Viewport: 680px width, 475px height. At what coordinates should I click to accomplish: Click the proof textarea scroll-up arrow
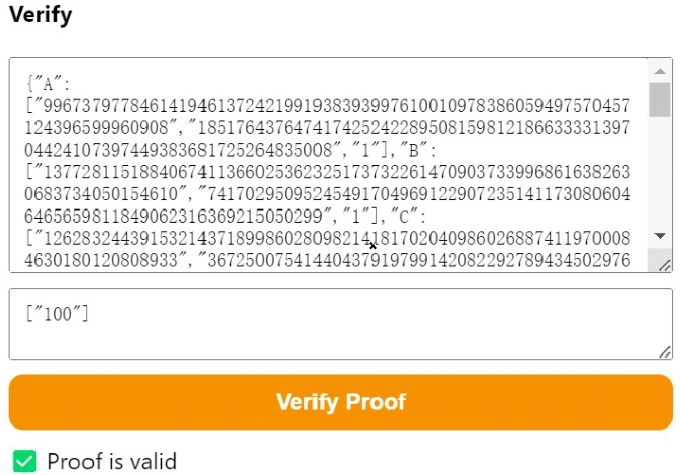click(660, 71)
